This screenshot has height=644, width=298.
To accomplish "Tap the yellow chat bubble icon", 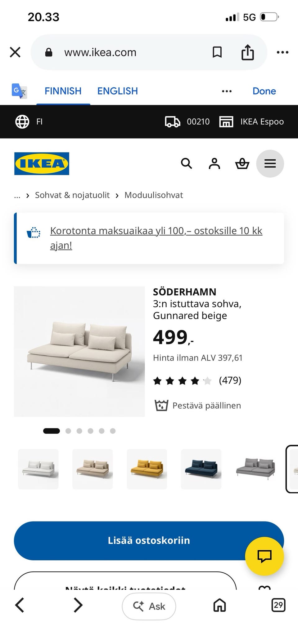I will tap(264, 556).
